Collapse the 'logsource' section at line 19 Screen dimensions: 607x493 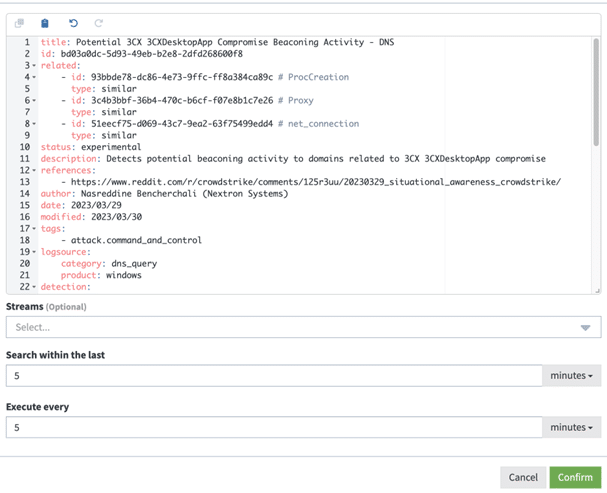click(34, 252)
